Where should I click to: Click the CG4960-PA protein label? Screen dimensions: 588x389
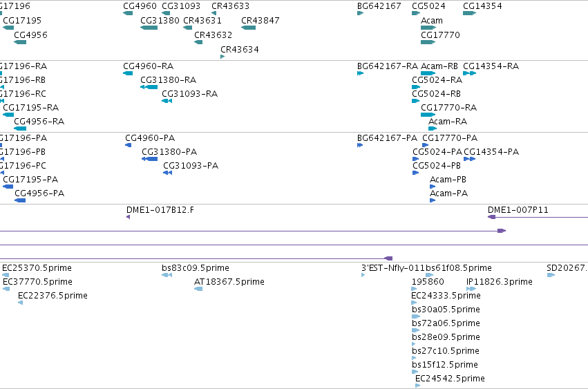(x=150, y=138)
